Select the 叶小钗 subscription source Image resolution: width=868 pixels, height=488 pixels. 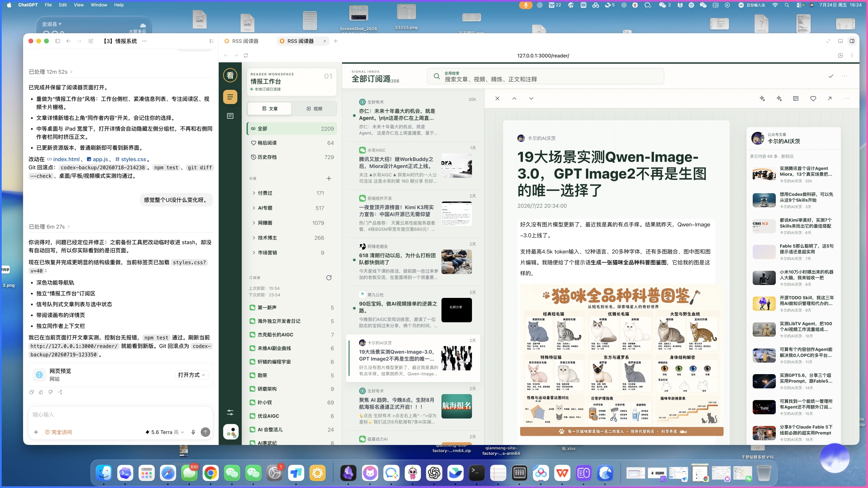click(x=292, y=403)
